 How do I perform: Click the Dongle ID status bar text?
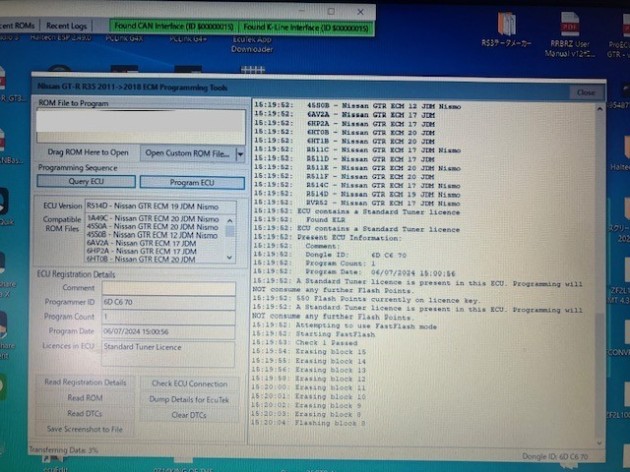pos(555,456)
